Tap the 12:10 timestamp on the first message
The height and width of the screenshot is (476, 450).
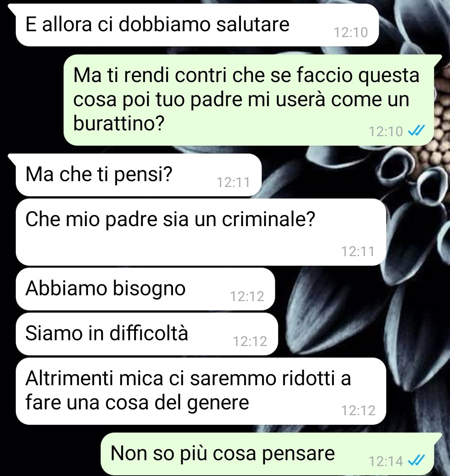351,32
